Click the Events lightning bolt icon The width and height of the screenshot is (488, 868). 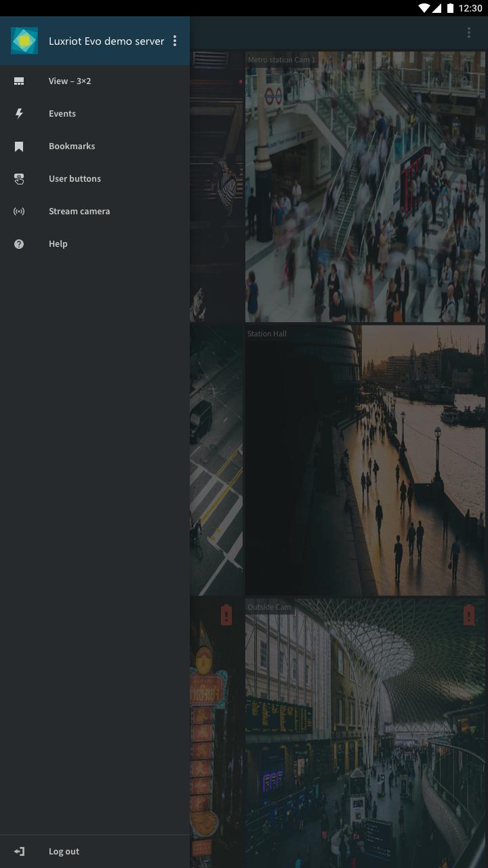pos(19,114)
